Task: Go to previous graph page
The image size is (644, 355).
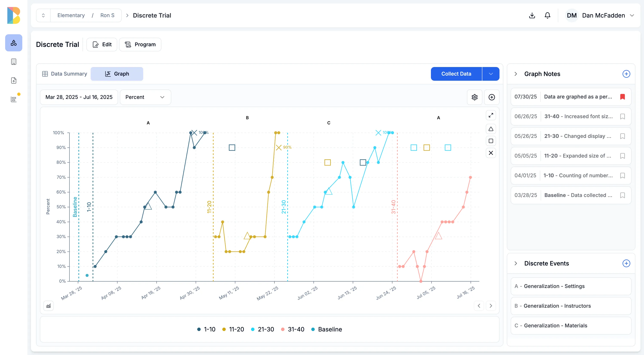Action: [479, 306]
